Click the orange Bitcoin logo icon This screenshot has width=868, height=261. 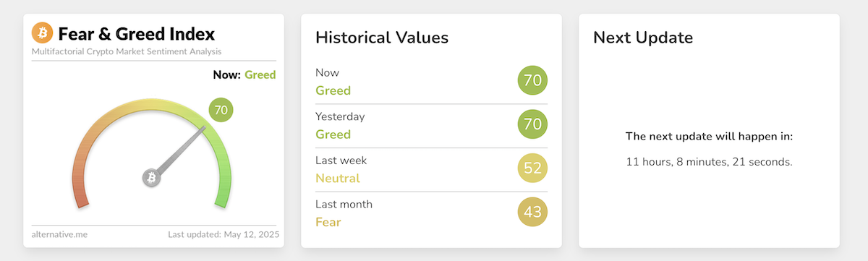(43, 33)
